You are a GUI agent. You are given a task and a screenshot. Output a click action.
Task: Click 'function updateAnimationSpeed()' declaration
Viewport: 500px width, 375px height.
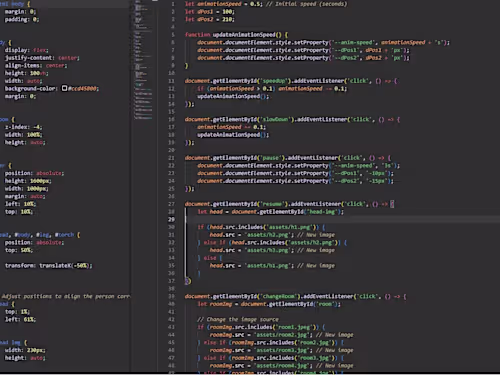(x=237, y=35)
